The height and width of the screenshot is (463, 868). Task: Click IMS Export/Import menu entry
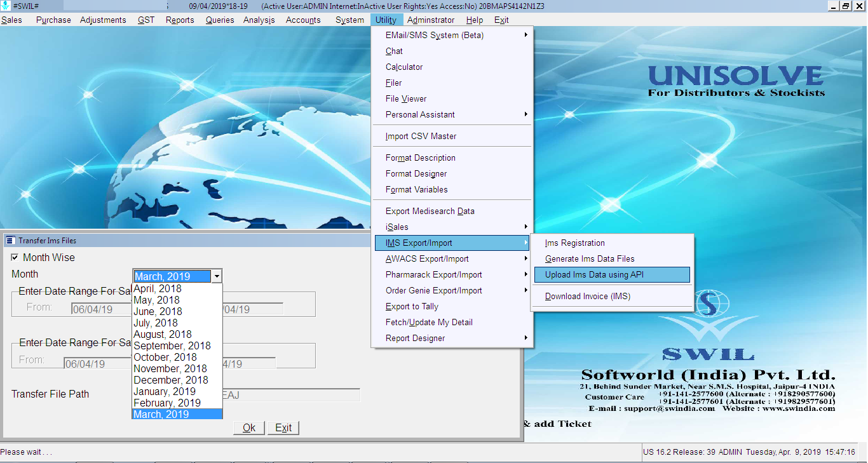[x=452, y=243]
